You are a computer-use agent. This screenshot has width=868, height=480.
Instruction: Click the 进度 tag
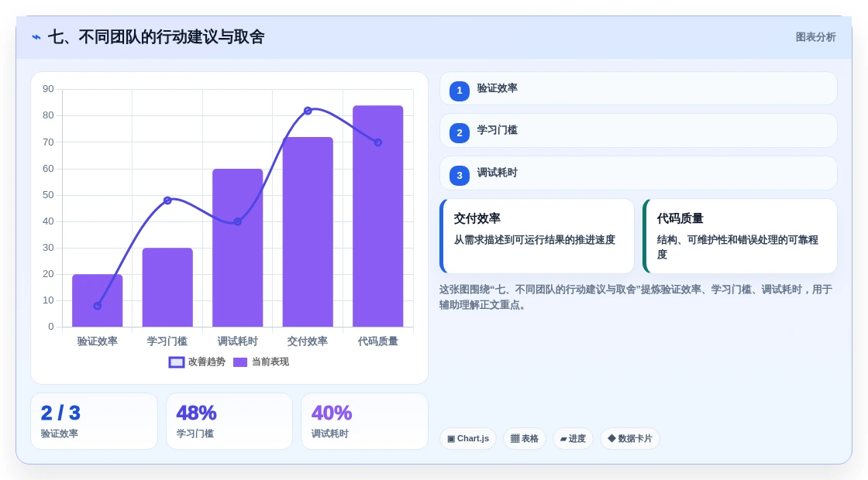[573, 438]
